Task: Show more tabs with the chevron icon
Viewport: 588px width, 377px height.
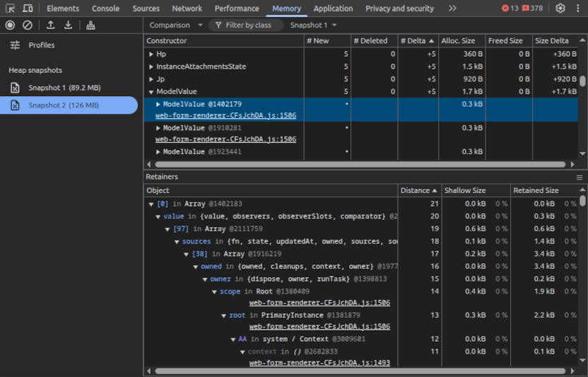Action: (452, 8)
